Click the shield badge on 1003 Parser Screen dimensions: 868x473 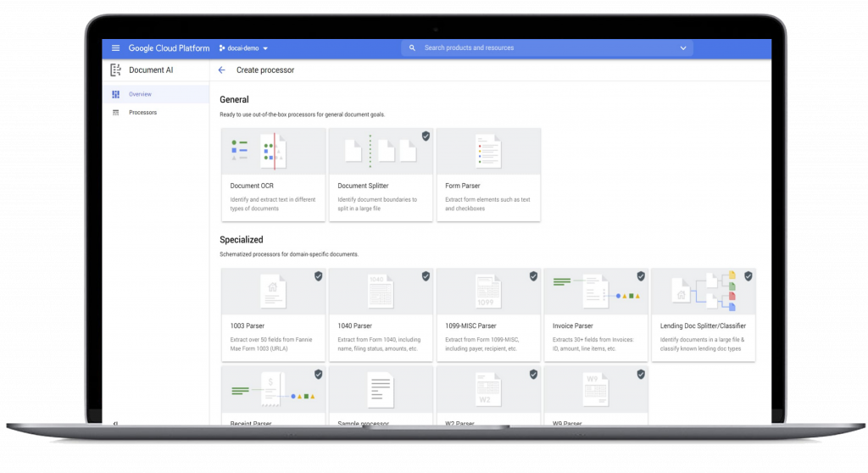319,275
